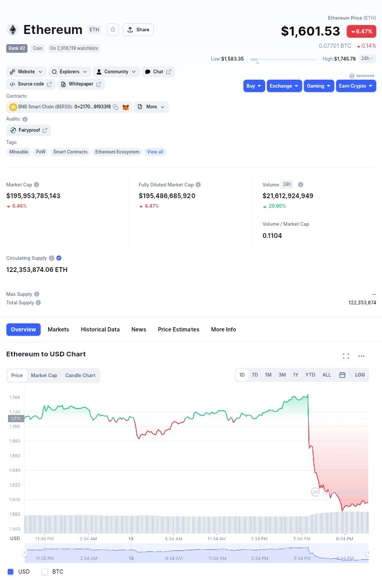Set chart range to 7D
Screen dimensions: 382x588
[x=255, y=375]
